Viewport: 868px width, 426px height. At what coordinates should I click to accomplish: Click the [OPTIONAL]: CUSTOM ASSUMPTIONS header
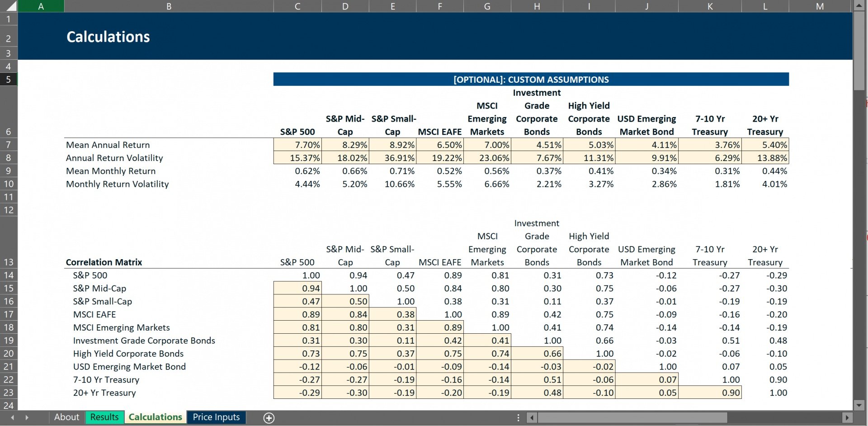click(x=531, y=80)
